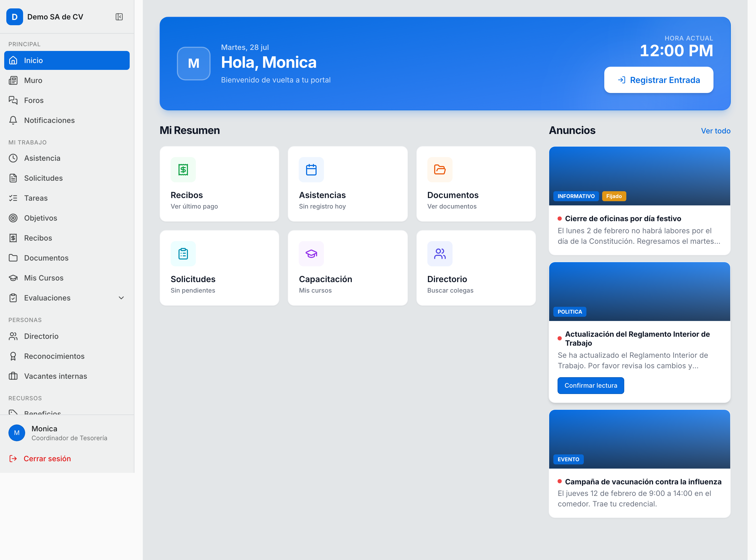The width and height of the screenshot is (756, 560).
Task: Click the Monica name in sidebar footer
Action: pyautogui.click(x=44, y=429)
